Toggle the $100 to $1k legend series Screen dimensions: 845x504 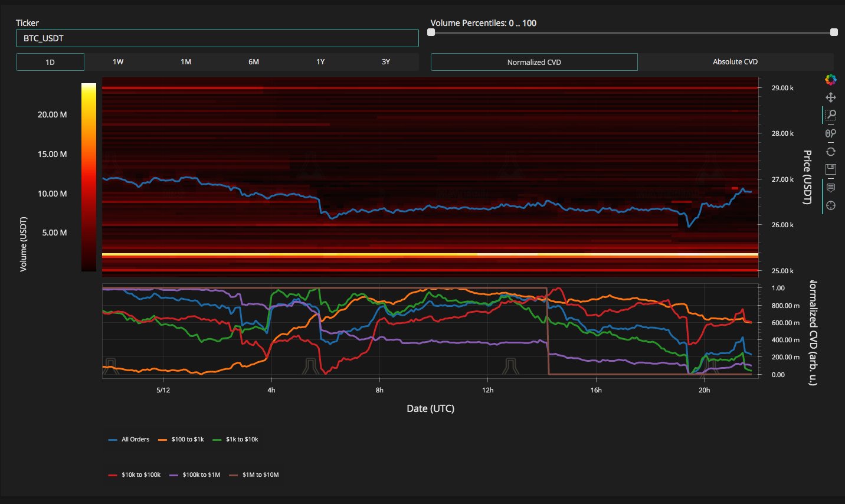pyautogui.click(x=181, y=439)
